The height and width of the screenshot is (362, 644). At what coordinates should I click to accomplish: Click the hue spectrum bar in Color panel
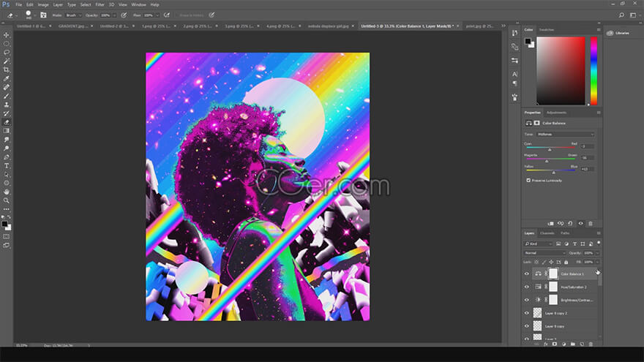click(594, 71)
